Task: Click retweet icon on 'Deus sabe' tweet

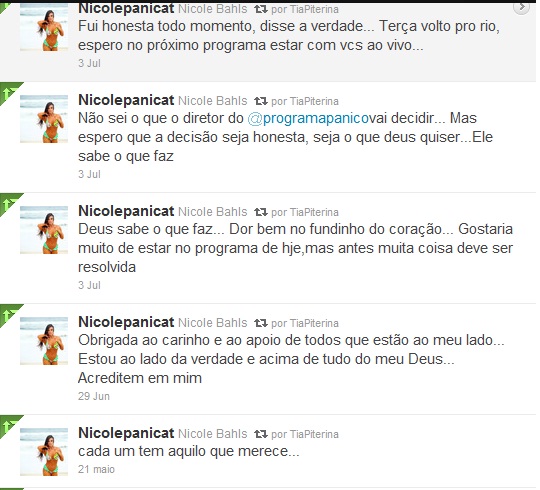Action: (261, 212)
